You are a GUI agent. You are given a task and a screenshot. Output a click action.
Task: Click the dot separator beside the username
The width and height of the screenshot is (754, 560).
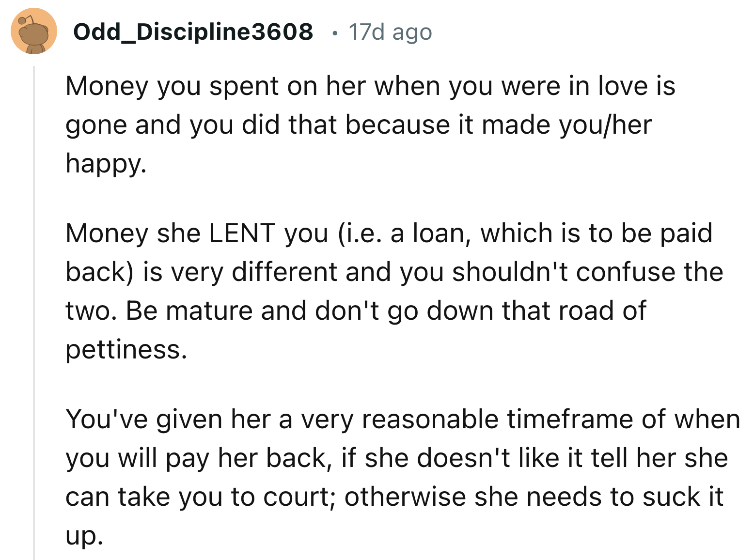pyautogui.click(x=333, y=33)
